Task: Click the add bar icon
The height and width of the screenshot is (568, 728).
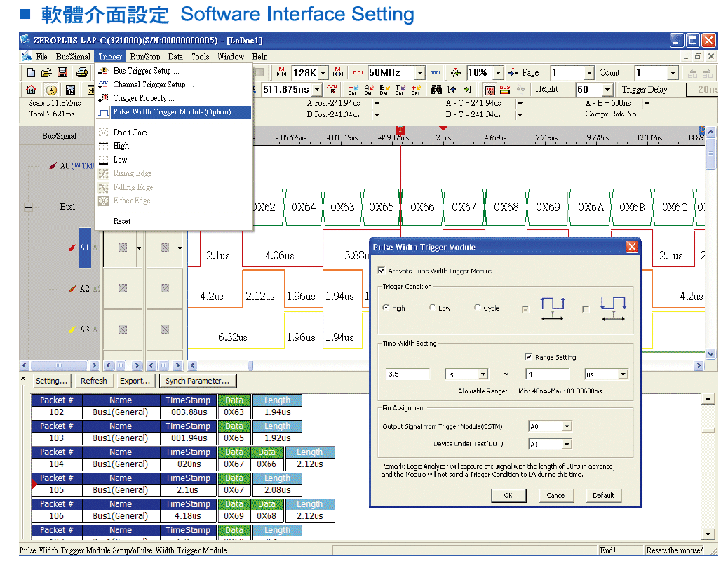Action: (415, 90)
